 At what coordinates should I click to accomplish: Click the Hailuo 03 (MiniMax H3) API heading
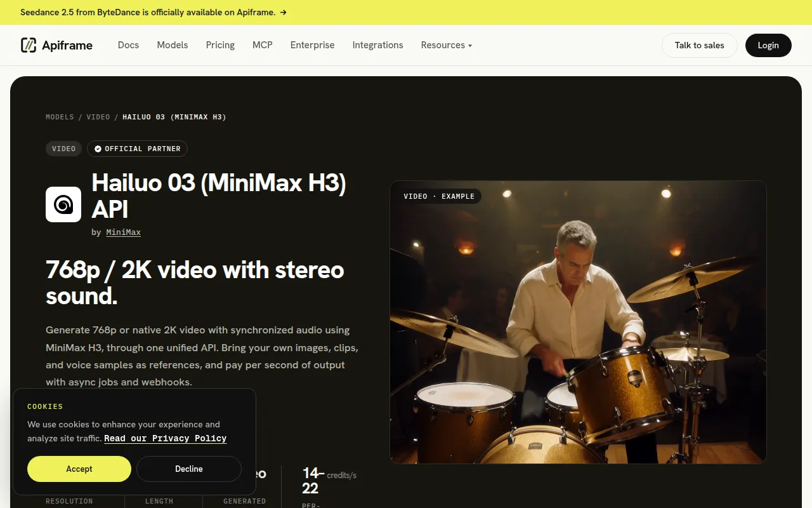(x=219, y=196)
